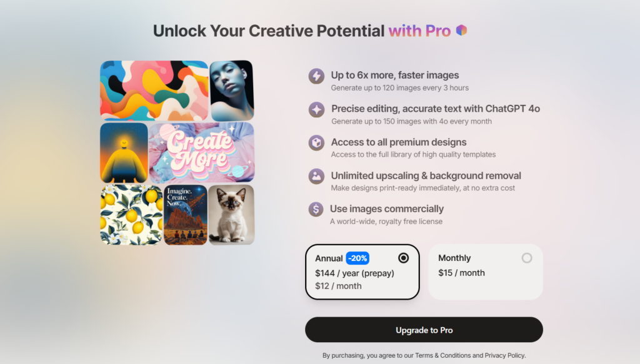Click the colorful abstract blobs thumbnail
This screenshot has height=364, width=640.
(x=154, y=91)
